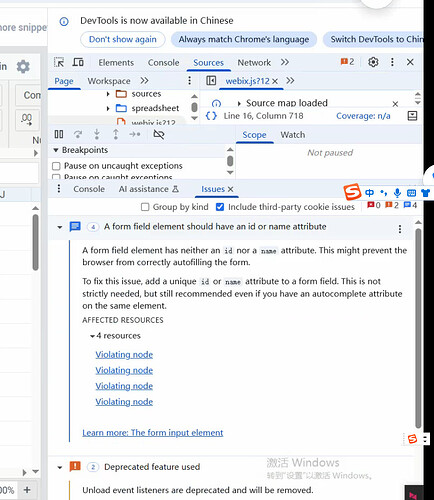Screen dimensions: 434x500
Task: Open the Network tab
Action: [254, 62]
